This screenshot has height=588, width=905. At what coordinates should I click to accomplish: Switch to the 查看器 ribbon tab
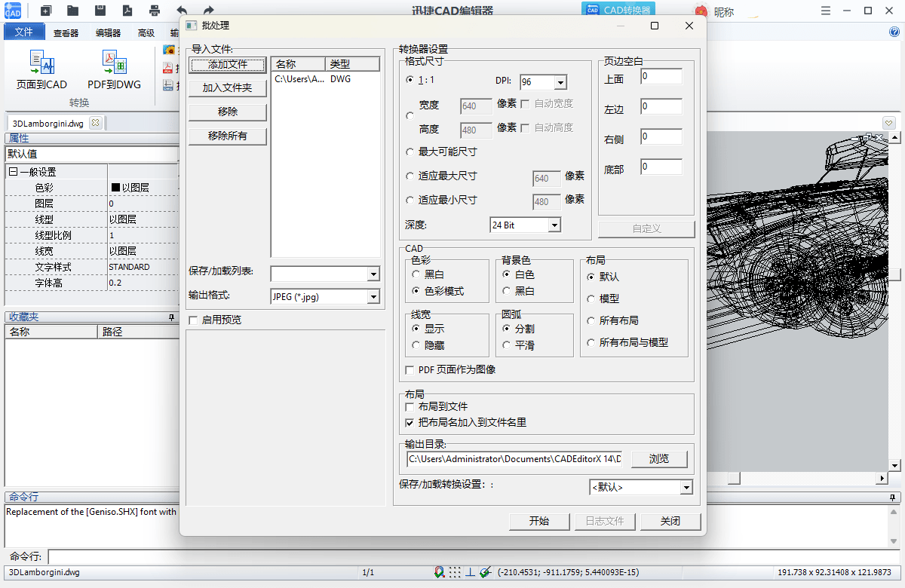tap(67, 32)
